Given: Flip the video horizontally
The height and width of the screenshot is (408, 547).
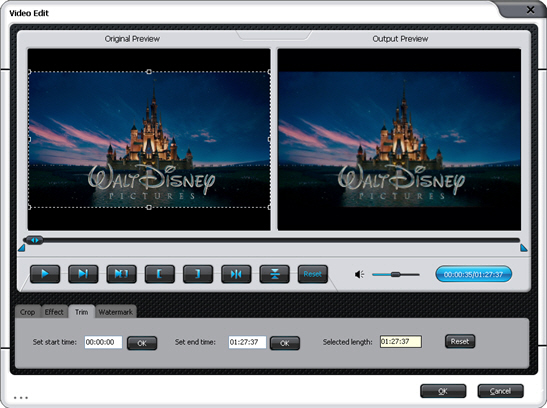Looking at the screenshot, I should (236, 274).
